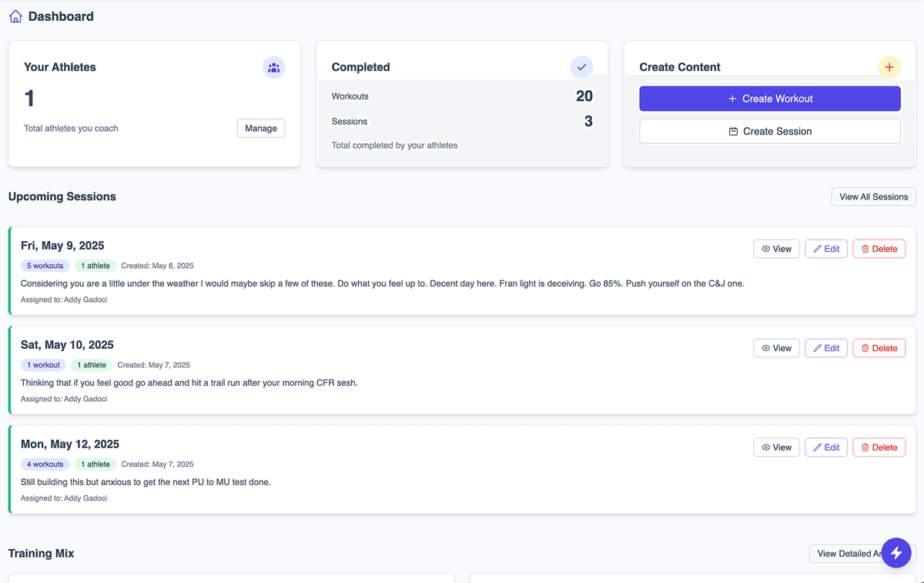924x583 pixels.
Task: Click the athletes group icon
Action: tap(273, 67)
